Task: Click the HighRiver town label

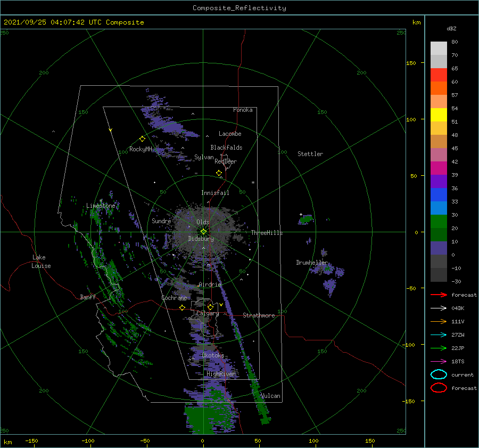Action: [221, 374]
